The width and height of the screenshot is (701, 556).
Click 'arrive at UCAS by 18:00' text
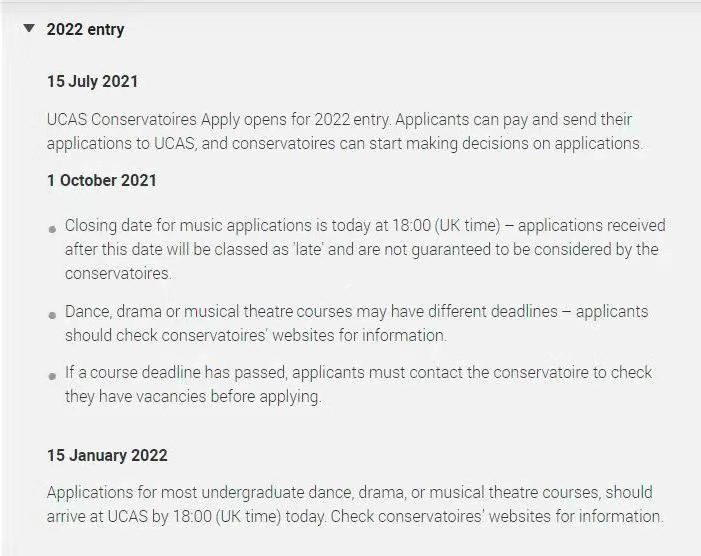(129, 516)
